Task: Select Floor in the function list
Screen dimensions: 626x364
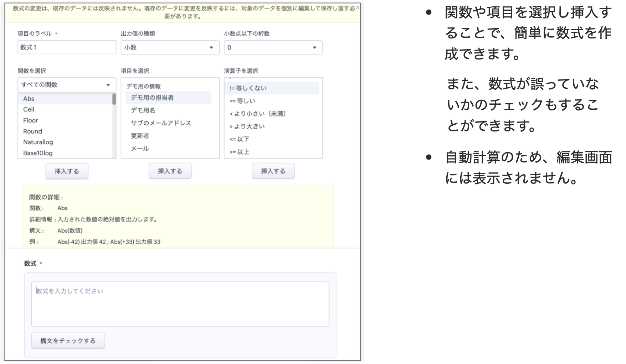Action: click(65, 120)
